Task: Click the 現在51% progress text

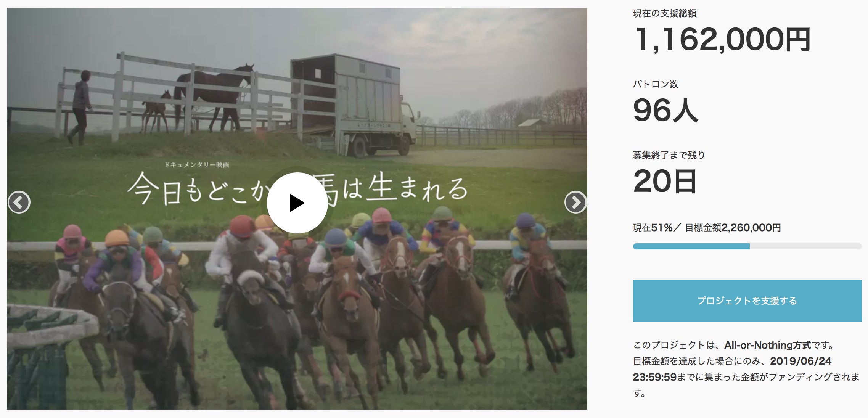Action: click(x=653, y=228)
